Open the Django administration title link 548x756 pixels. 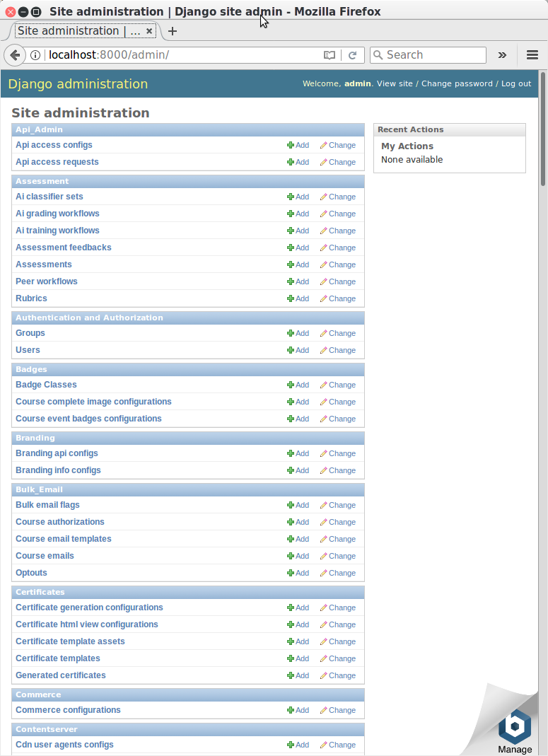tap(78, 84)
